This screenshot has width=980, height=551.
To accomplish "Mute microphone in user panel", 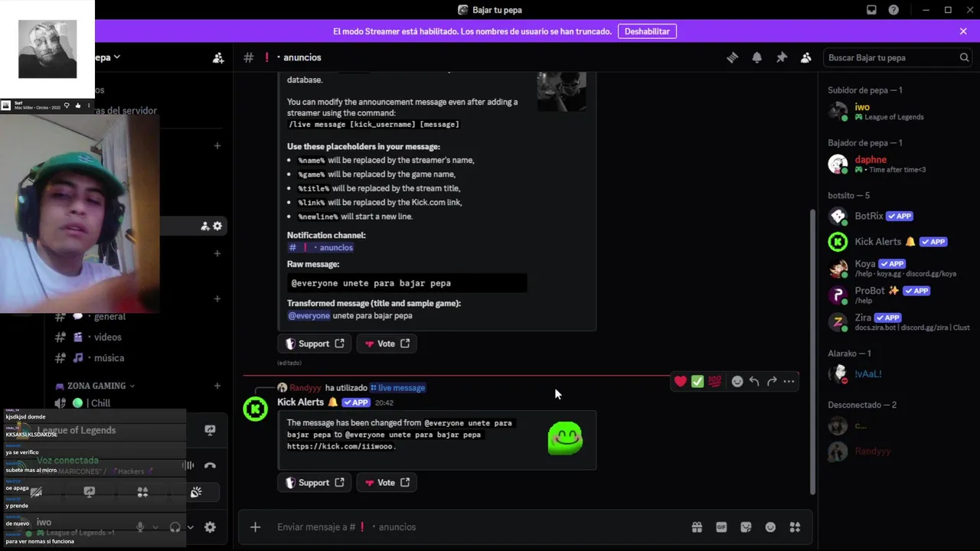I will (140, 527).
